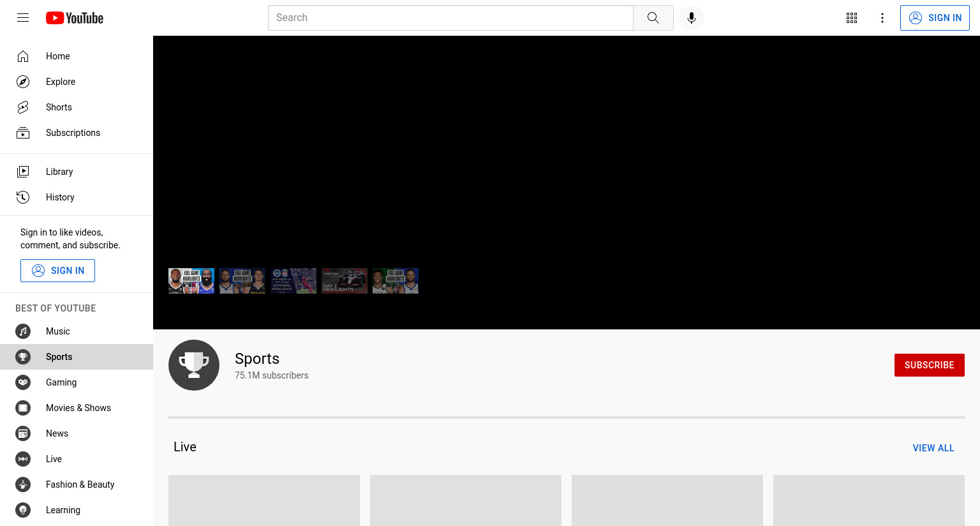This screenshot has width=980, height=526.
Task: Click the Fashion & Beauty hanger icon
Action: pyautogui.click(x=23, y=485)
